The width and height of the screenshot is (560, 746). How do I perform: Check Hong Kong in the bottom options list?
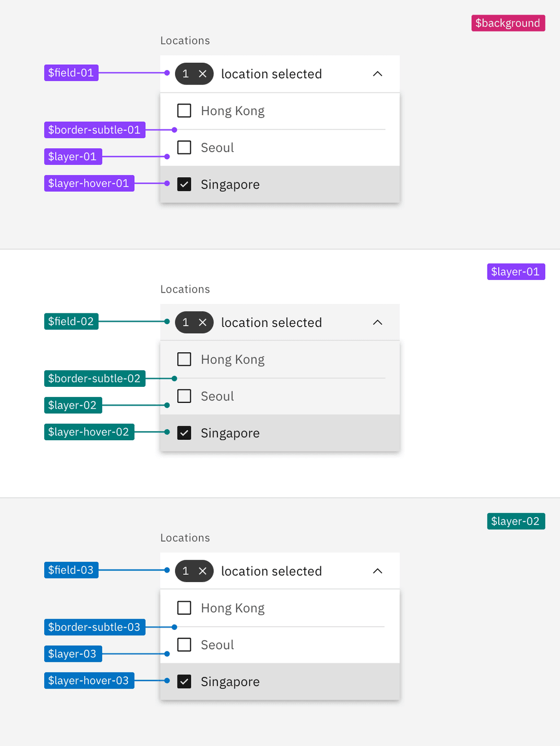tap(184, 607)
